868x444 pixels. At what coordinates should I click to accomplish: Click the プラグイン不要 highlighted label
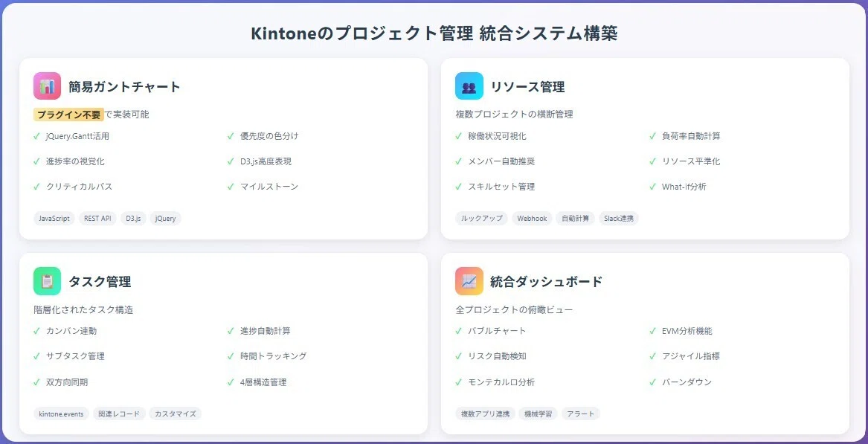68,115
